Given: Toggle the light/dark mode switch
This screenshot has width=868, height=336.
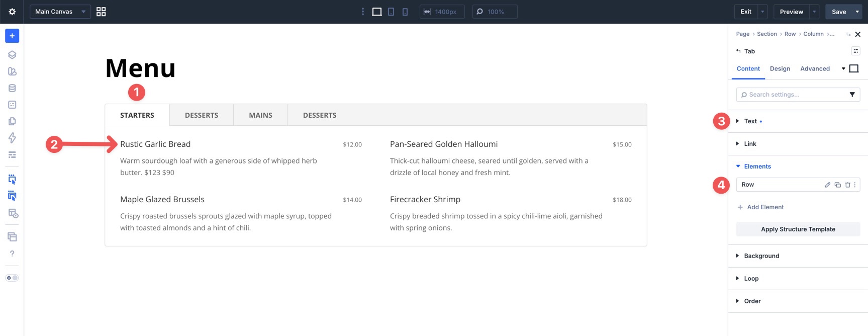Looking at the screenshot, I should coord(12,278).
